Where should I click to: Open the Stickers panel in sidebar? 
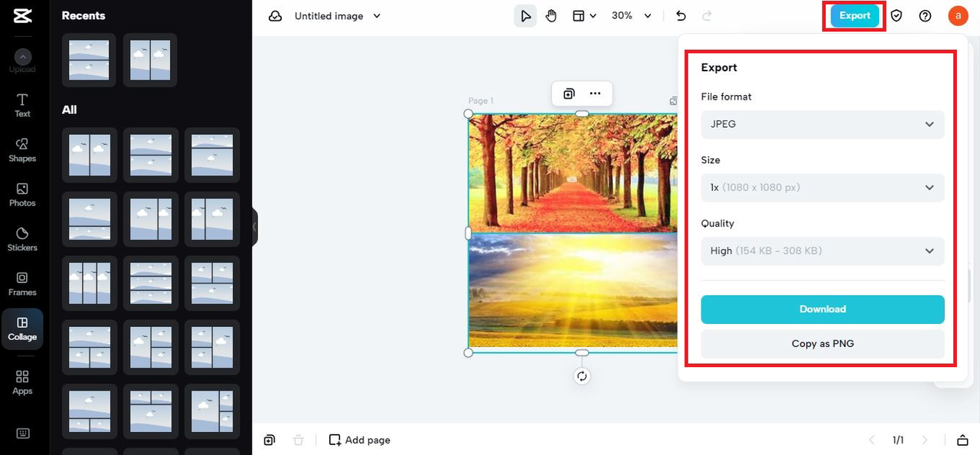click(x=22, y=239)
